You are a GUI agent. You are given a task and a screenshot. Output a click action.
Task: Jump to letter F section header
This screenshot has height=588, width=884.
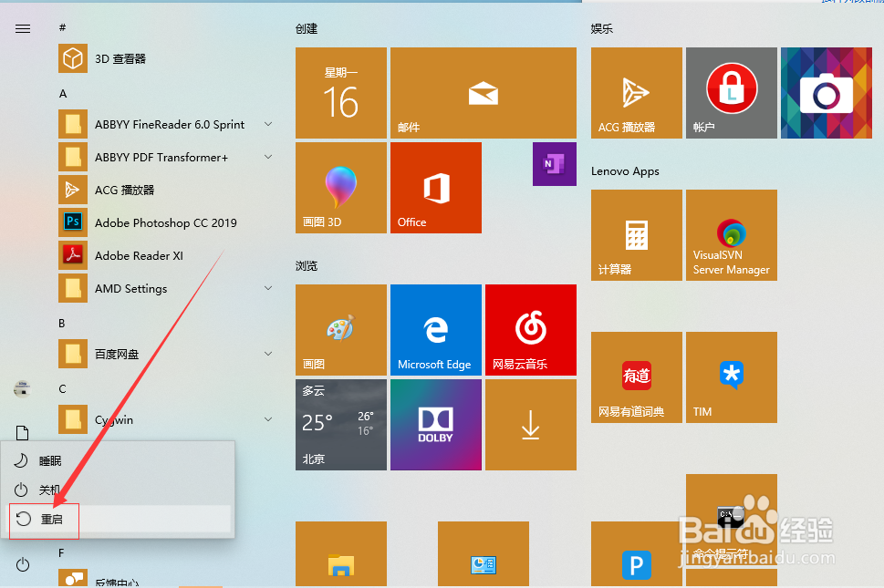point(61,553)
